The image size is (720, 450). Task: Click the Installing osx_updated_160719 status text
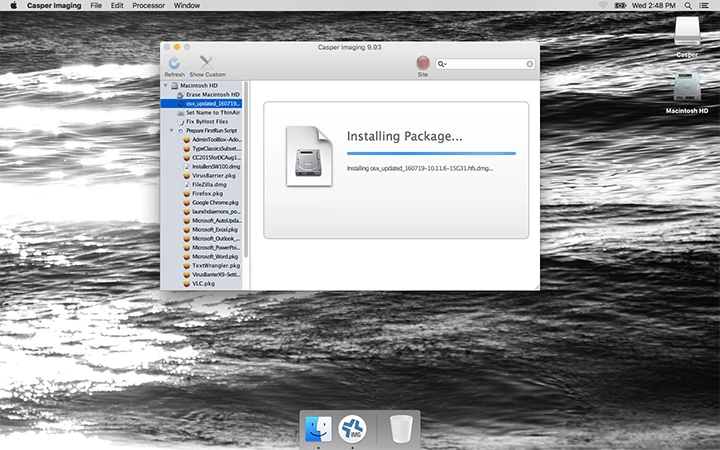pos(420,169)
